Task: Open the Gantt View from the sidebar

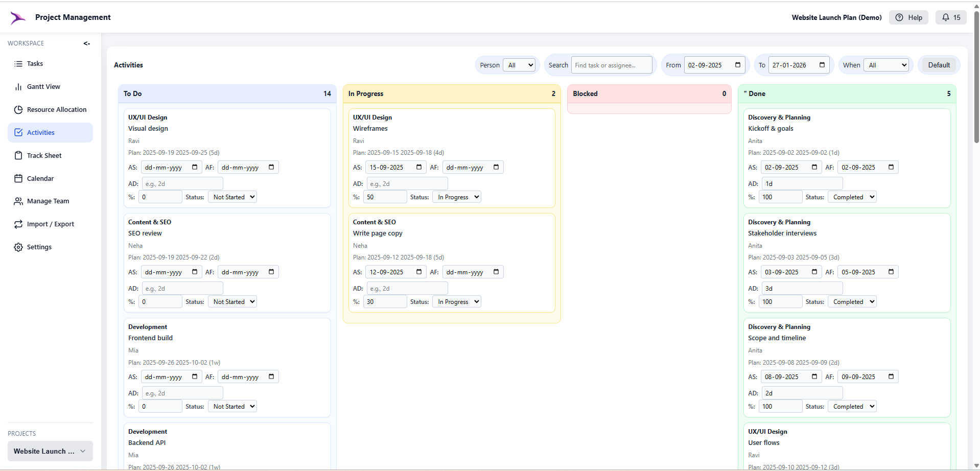Action: tap(43, 86)
